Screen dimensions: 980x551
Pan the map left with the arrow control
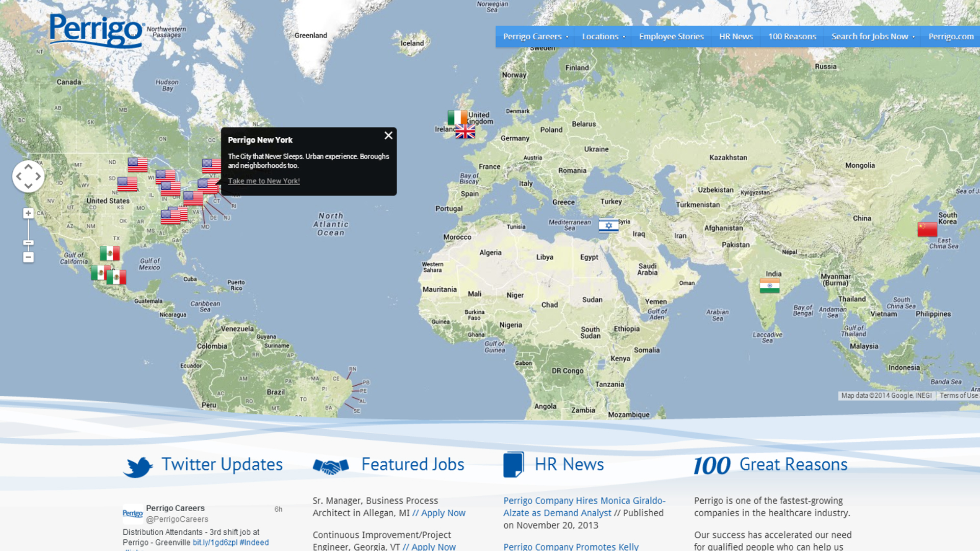click(x=18, y=177)
